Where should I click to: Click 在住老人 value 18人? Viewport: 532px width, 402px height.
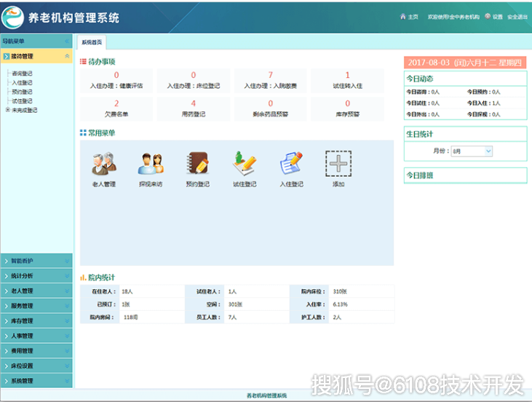[x=127, y=291]
